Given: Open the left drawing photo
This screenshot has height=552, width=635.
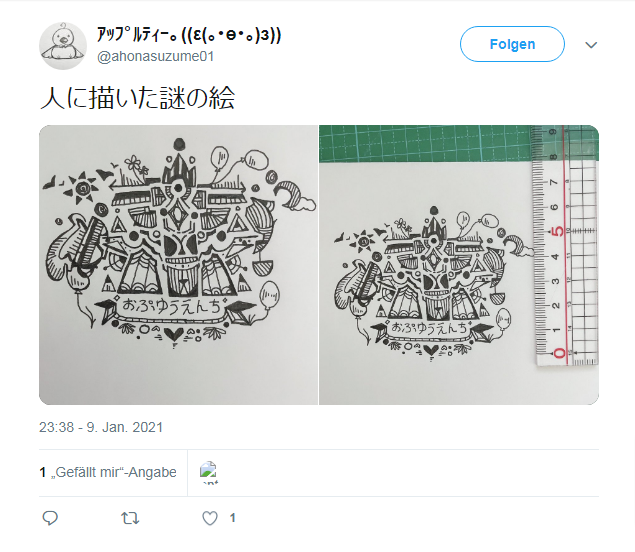Looking at the screenshot, I should click(x=179, y=265).
